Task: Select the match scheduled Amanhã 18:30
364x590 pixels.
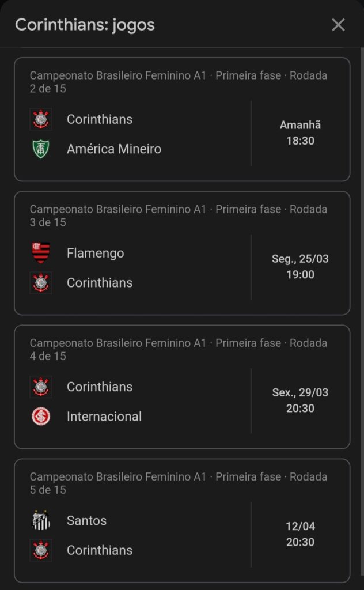Action: [x=300, y=133]
